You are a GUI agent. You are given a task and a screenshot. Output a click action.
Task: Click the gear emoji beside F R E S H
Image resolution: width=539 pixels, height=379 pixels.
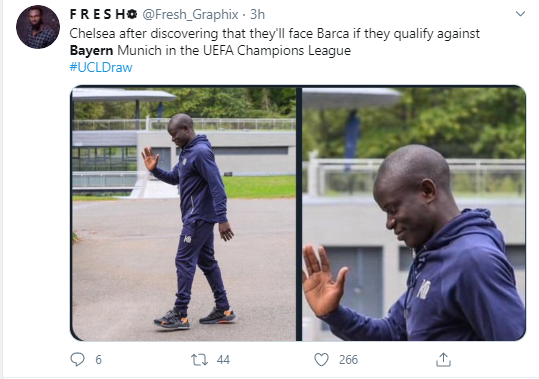(132, 14)
